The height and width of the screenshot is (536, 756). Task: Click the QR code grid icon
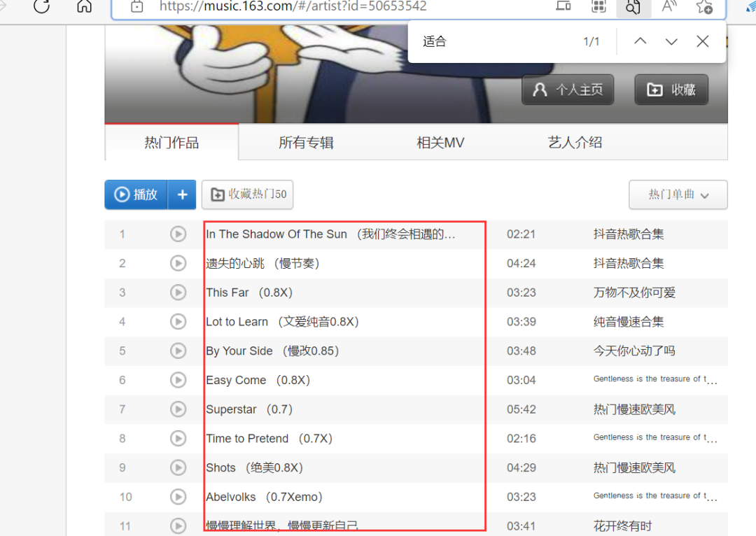pyautogui.click(x=598, y=7)
